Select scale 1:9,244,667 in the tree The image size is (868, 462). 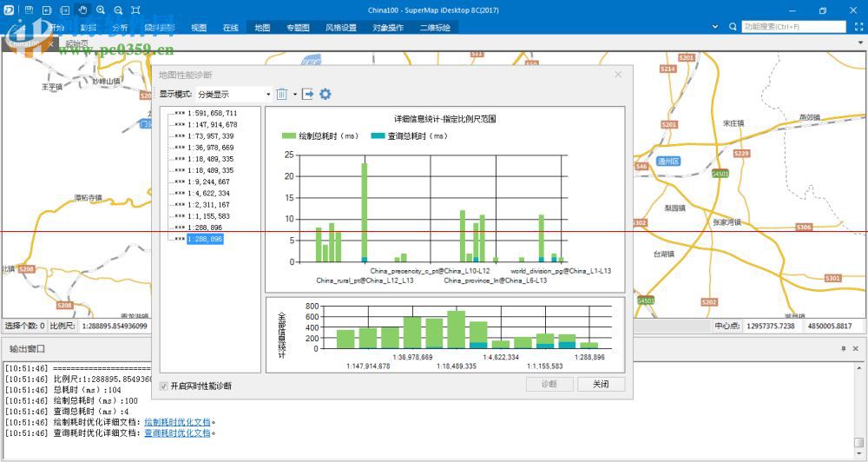tap(208, 181)
